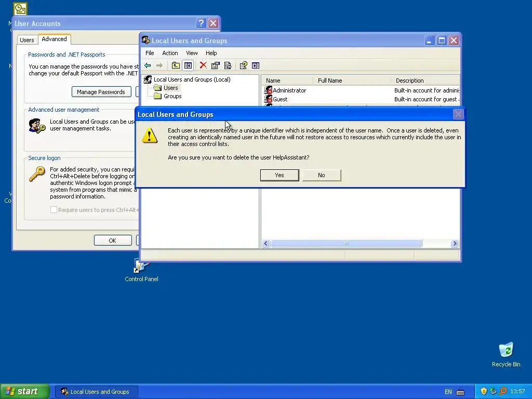The image size is (532, 399).
Task: Click the 'Secure logon' group label
Action: coord(44,158)
